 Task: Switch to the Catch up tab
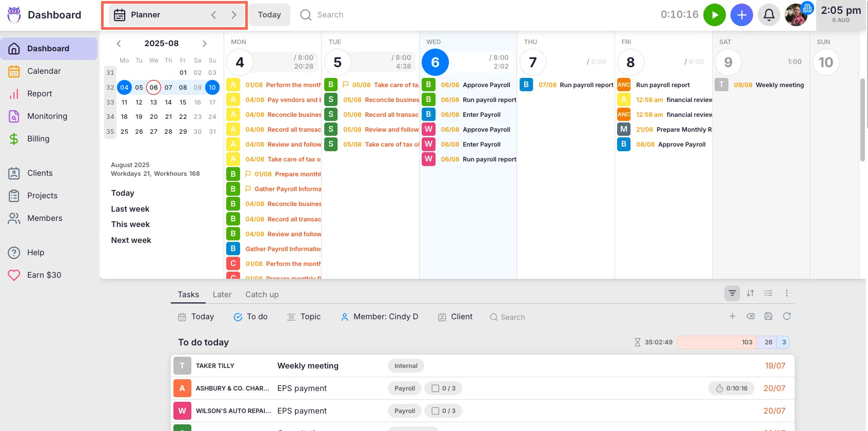(x=262, y=295)
